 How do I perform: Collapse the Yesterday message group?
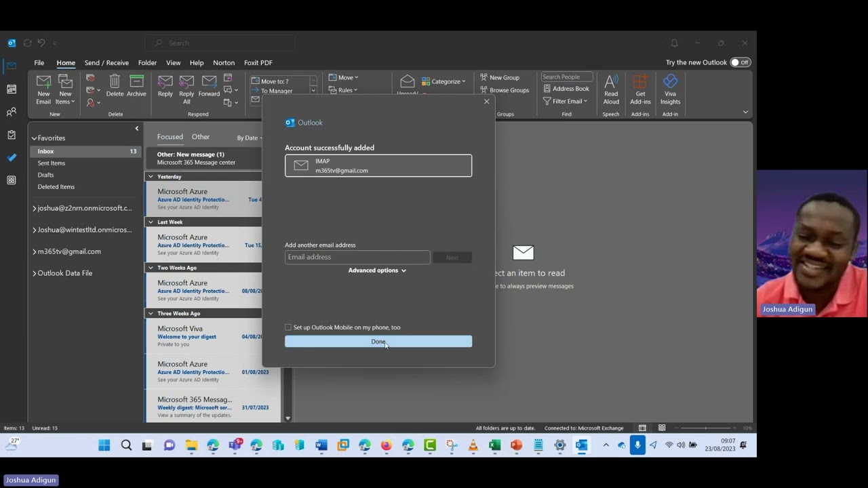click(151, 177)
